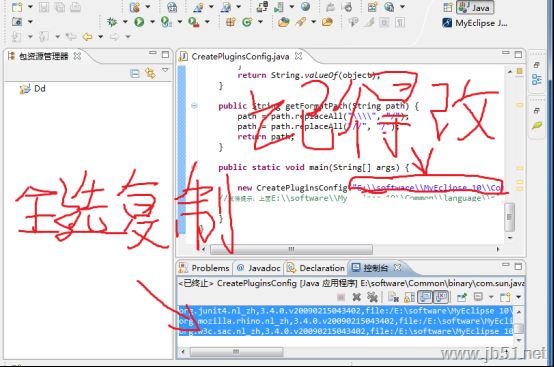Screen dimensions: 554x367
Task: Click the greyed Save icon in toolbar
Action: click(44, 7)
